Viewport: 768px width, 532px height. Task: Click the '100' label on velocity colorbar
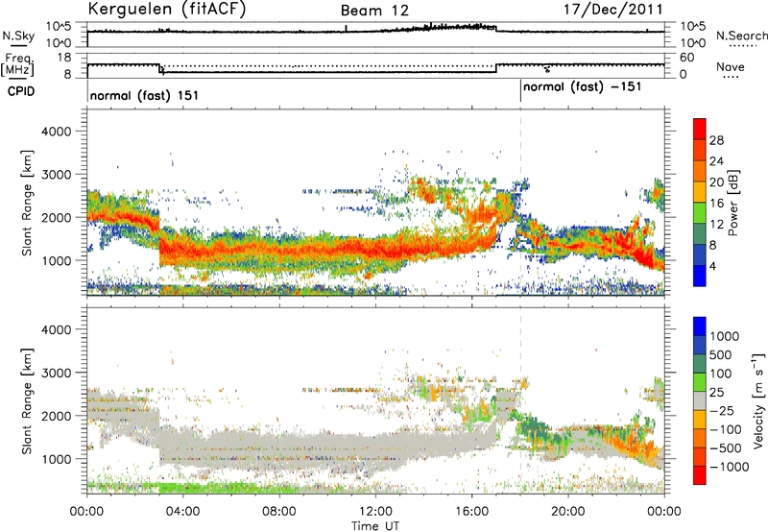coord(721,374)
